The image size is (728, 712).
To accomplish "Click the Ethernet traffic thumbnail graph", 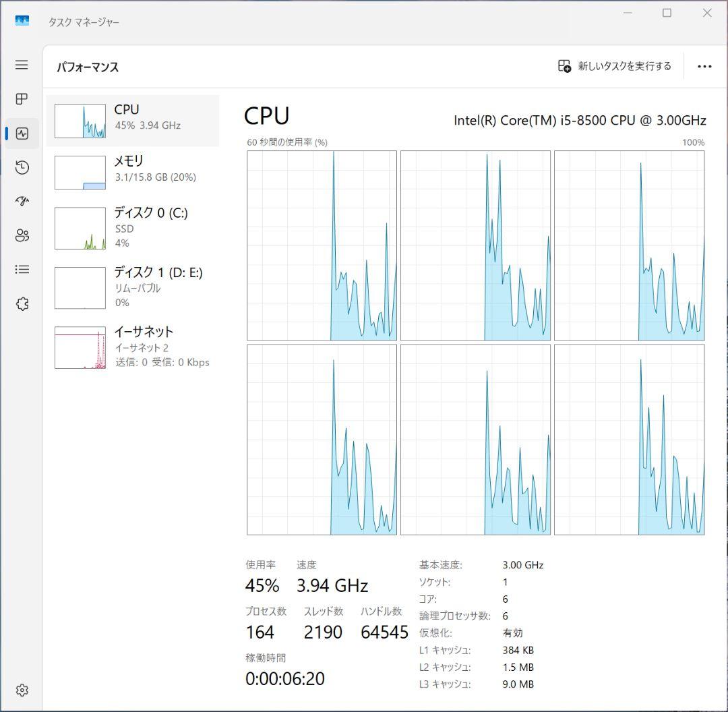I will [x=80, y=347].
